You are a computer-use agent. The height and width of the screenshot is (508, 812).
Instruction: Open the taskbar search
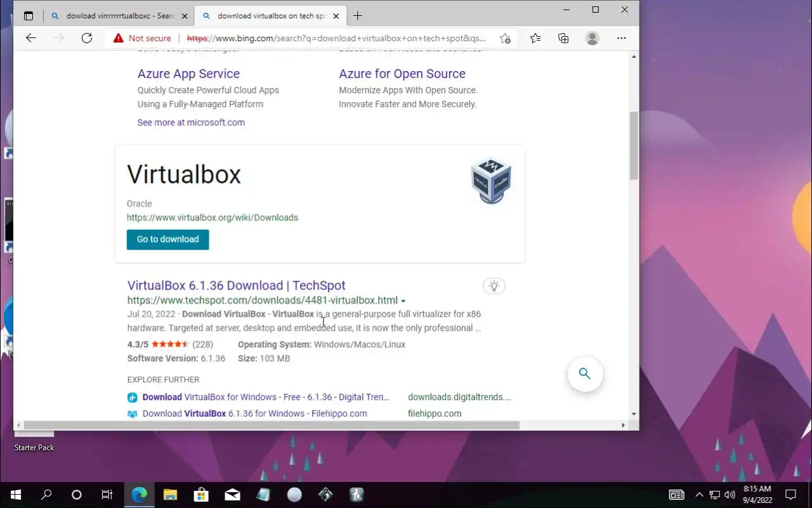click(46, 495)
